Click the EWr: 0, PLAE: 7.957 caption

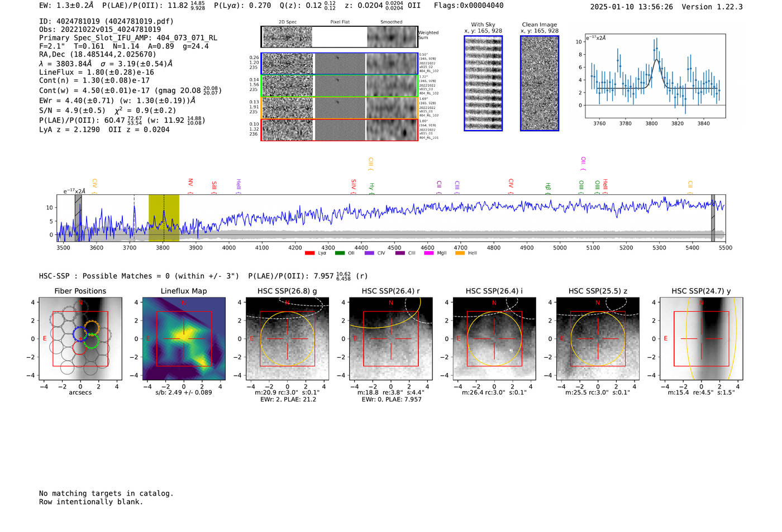(x=392, y=399)
